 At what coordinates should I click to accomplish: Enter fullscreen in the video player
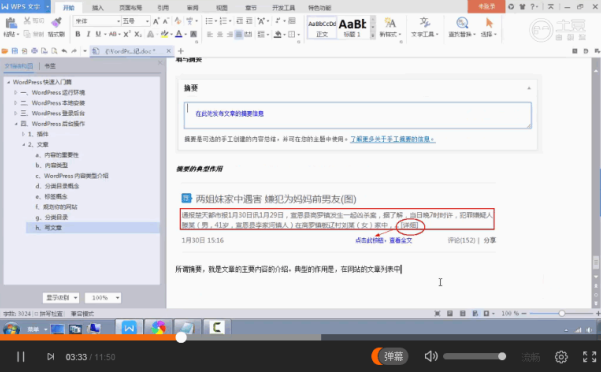pyautogui.click(x=589, y=357)
